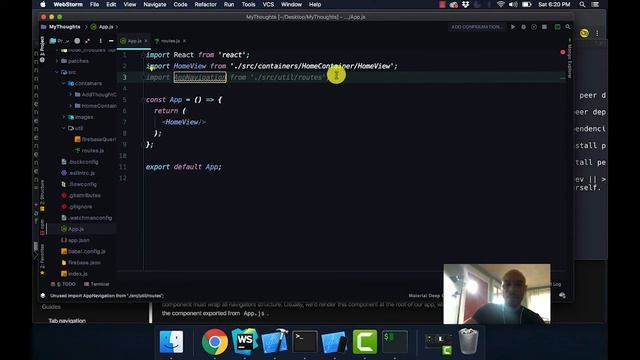Open .gitignore in project tree

(80, 207)
